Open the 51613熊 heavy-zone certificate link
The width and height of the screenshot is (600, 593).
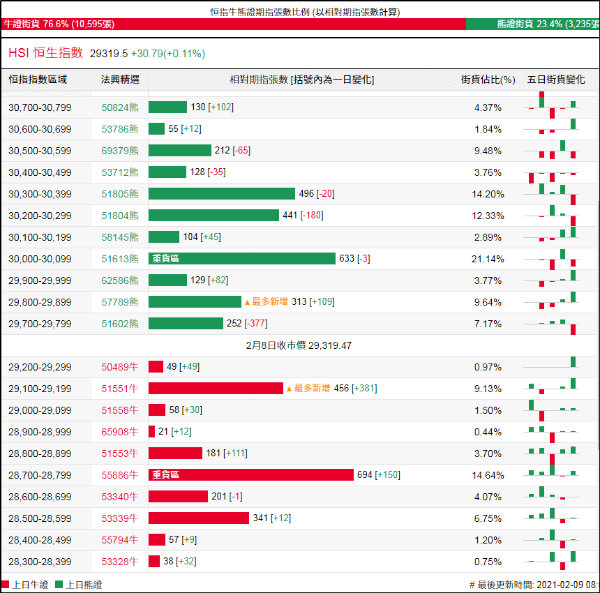(120, 259)
